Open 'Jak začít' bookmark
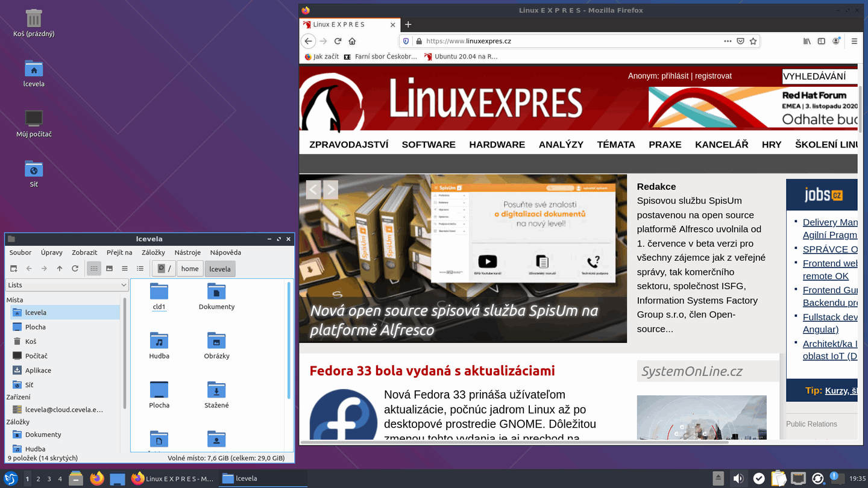 pyautogui.click(x=321, y=57)
